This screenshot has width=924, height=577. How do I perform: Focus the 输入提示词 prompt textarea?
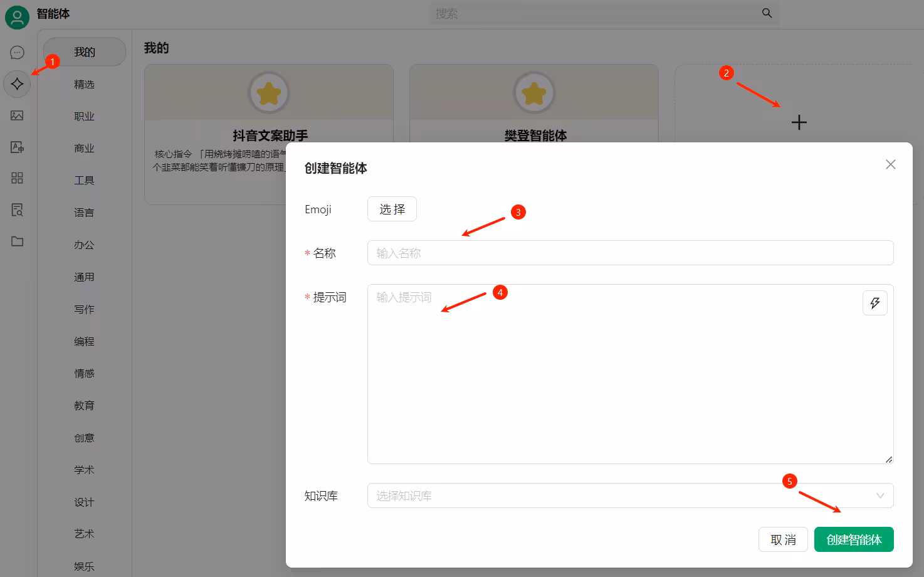pos(630,374)
